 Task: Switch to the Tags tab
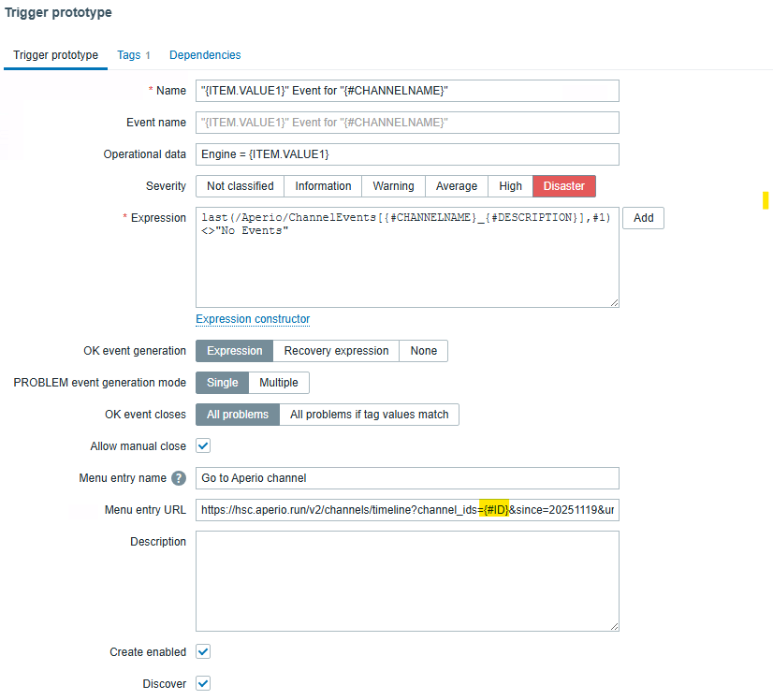pos(133,55)
